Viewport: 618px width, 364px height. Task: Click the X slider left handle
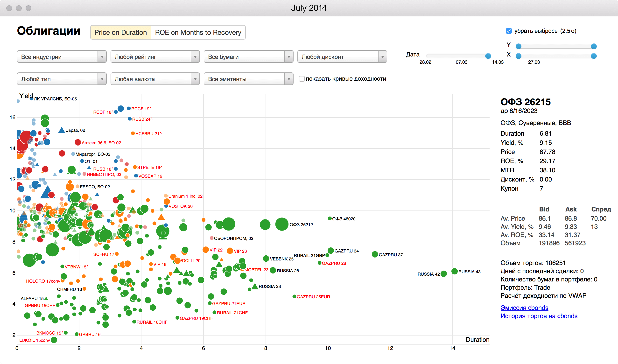(x=519, y=56)
